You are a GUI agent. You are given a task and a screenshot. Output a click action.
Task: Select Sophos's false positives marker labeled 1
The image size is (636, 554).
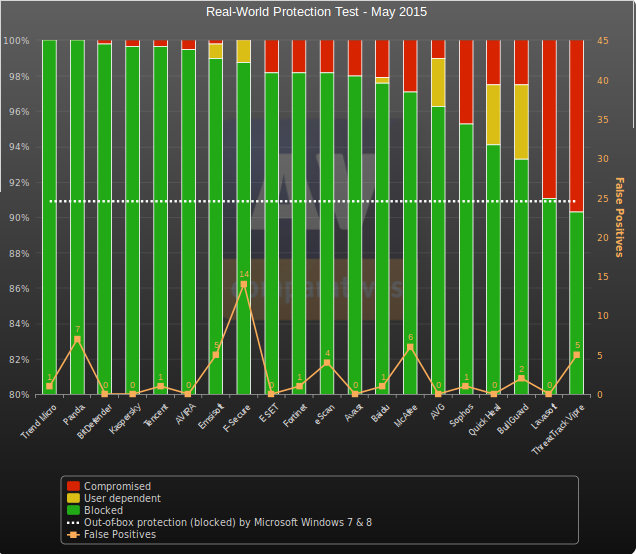pyautogui.click(x=466, y=386)
